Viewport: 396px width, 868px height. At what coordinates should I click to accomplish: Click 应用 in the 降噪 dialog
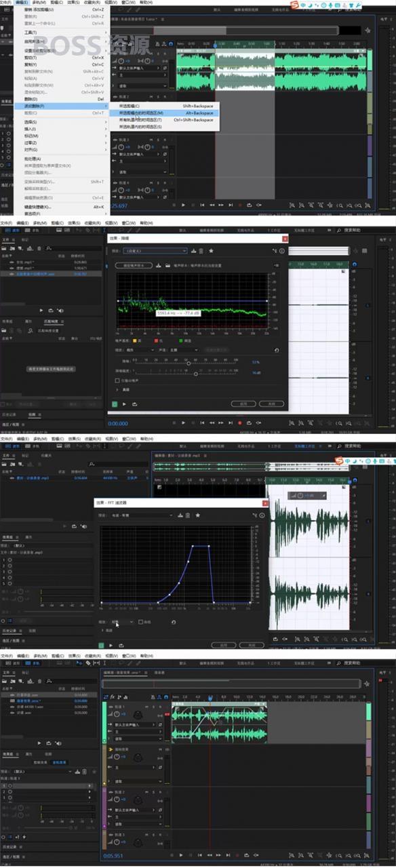243,403
